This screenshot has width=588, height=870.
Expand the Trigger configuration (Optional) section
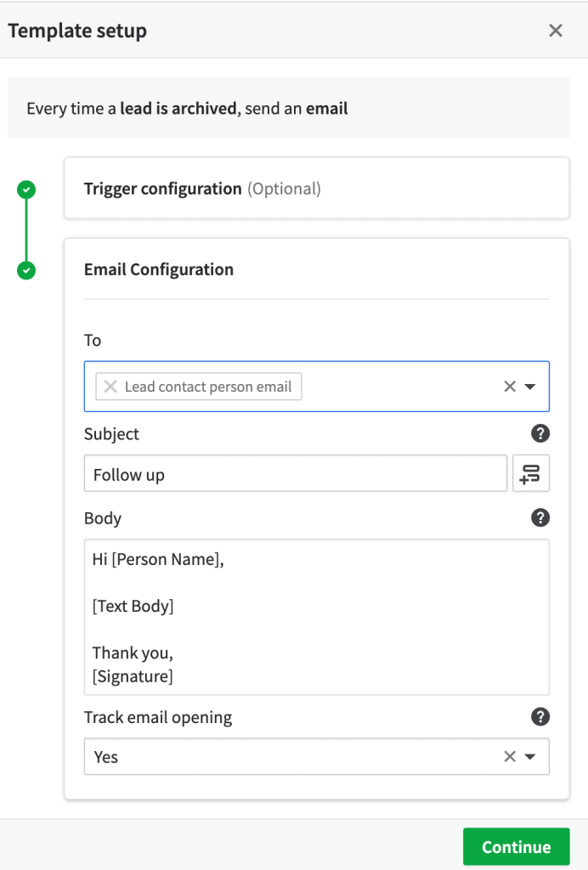[316, 188]
